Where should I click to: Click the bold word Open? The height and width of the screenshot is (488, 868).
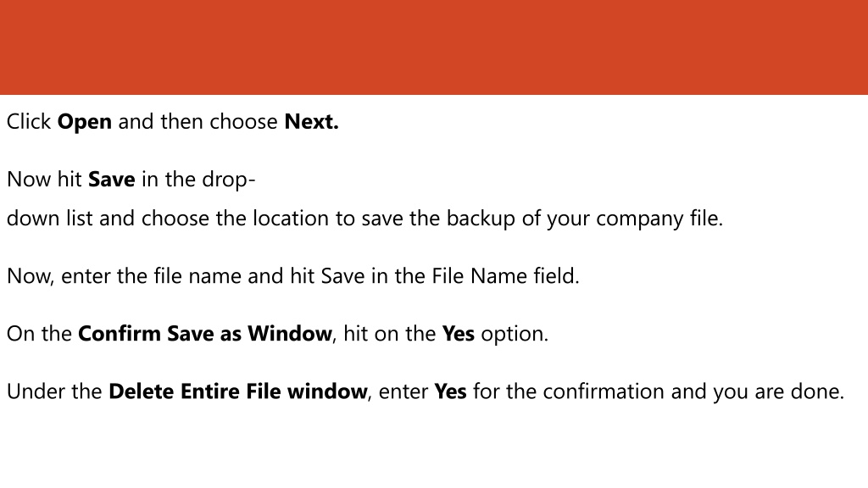click(x=85, y=122)
